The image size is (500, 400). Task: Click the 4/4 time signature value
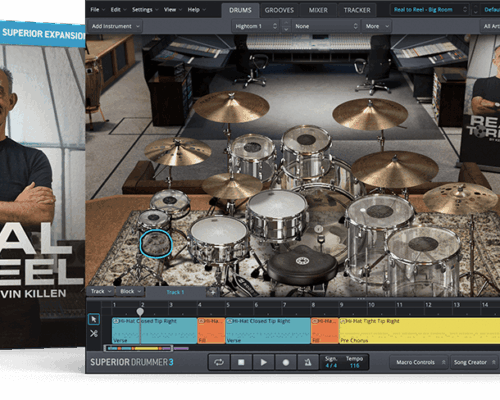[x=331, y=366]
